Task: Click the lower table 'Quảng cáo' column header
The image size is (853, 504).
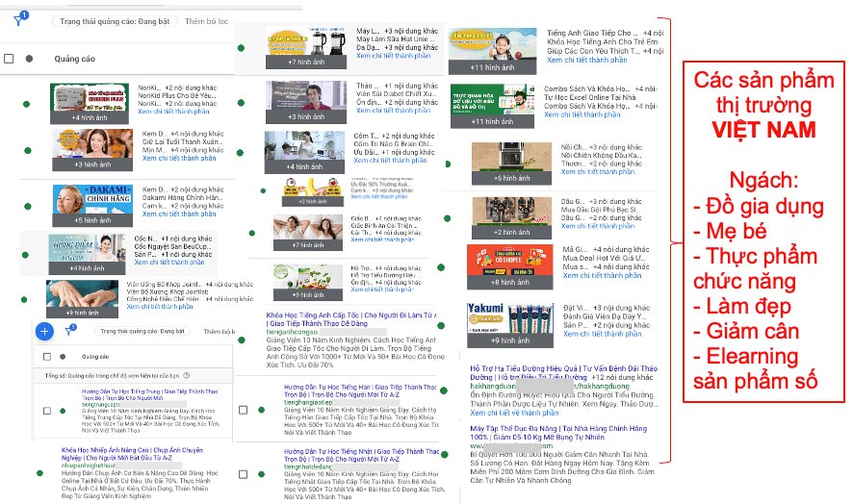Action: coord(95,357)
